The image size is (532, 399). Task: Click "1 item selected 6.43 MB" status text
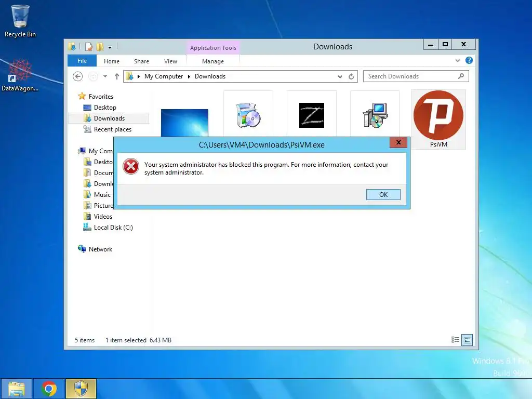point(138,340)
